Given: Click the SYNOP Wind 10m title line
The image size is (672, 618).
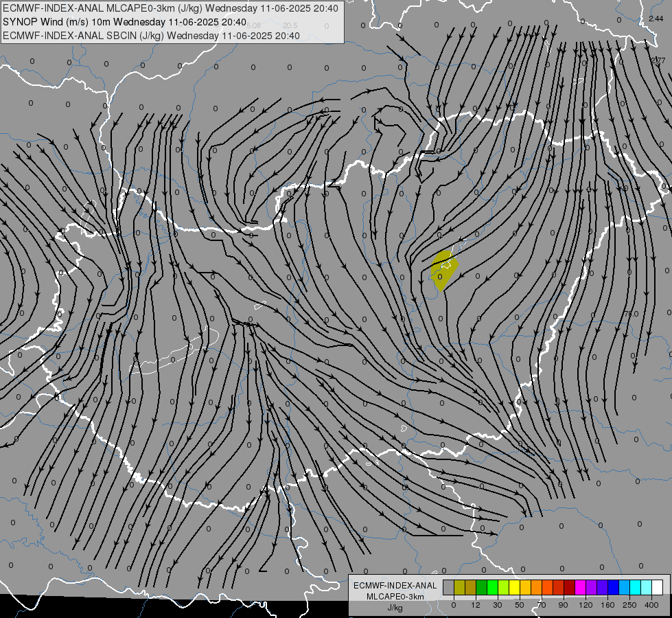Looking at the screenshot, I should point(124,22).
